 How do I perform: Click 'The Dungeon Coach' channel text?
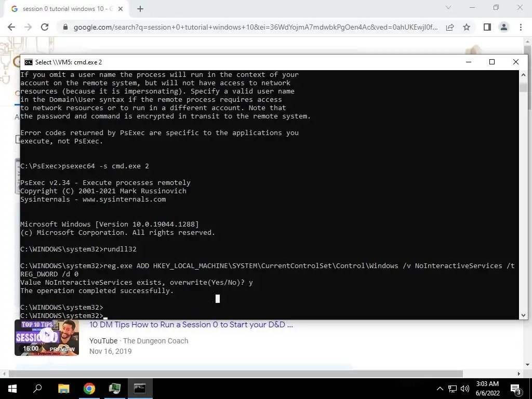click(155, 341)
